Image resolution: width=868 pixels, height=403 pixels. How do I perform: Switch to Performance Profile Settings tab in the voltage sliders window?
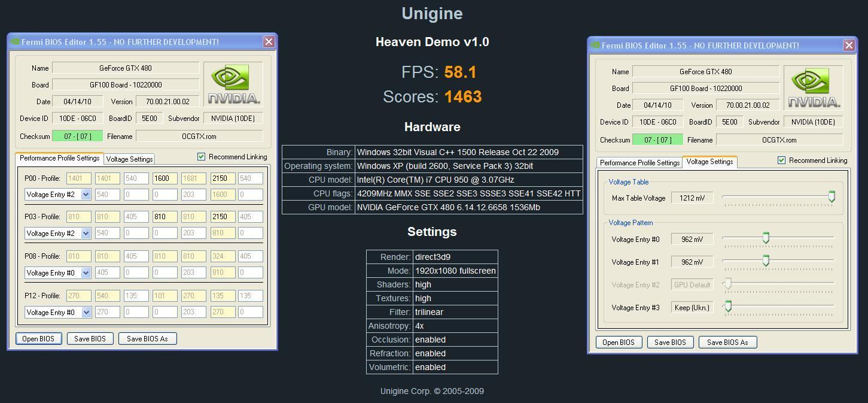639,163
